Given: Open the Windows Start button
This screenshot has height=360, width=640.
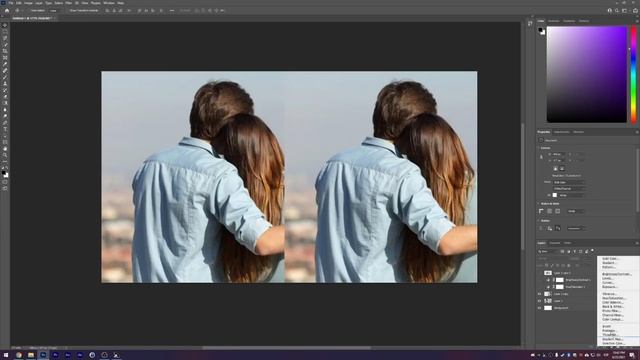Looking at the screenshot, I should coord(6,355).
